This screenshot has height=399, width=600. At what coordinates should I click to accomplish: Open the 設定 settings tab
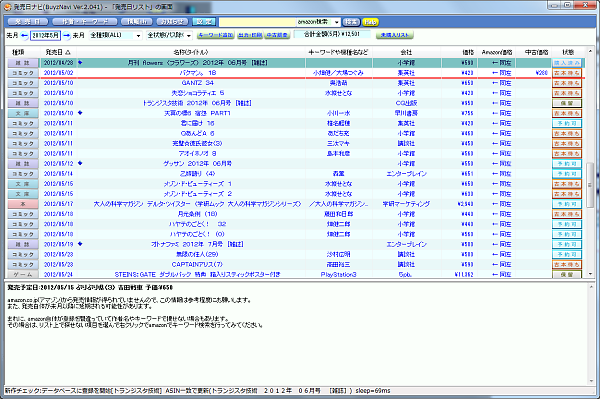(204, 22)
